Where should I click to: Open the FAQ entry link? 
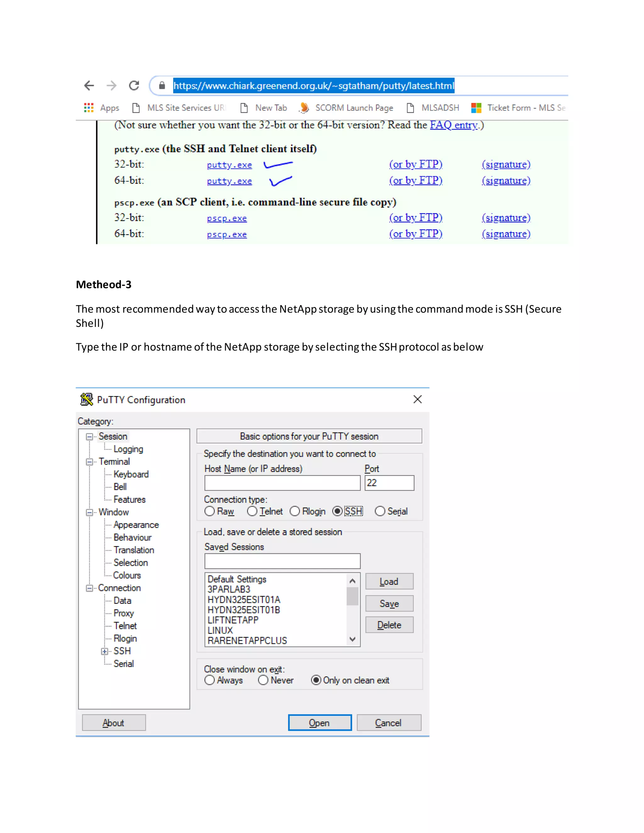(454, 125)
